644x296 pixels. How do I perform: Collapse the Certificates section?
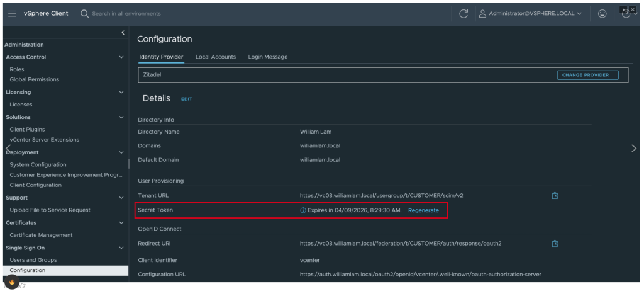tap(121, 223)
